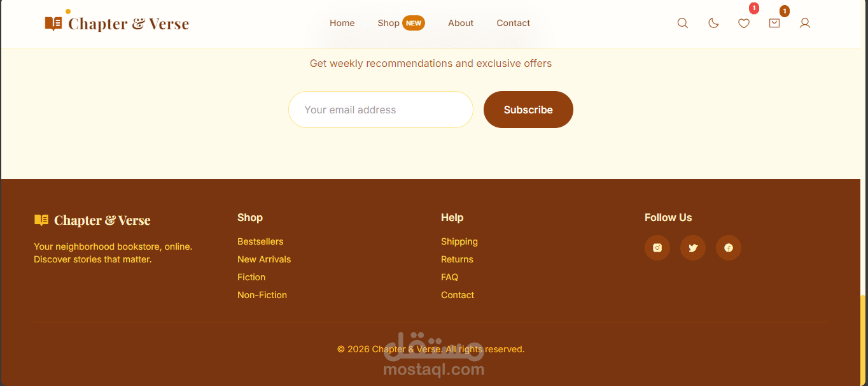Image resolution: width=868 pixels, height=386 pixels.
Task: Go to the Home menu item
Action: coord(342,23)
